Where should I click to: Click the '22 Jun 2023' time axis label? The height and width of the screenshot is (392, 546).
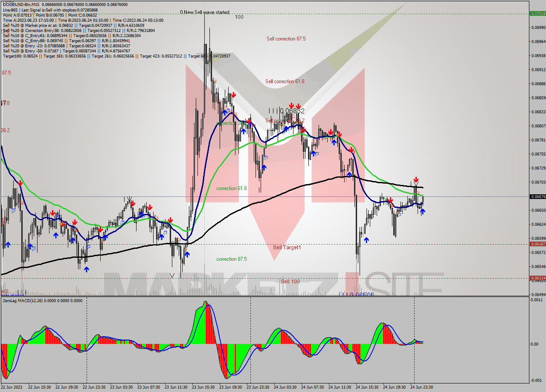coord(12,387)
